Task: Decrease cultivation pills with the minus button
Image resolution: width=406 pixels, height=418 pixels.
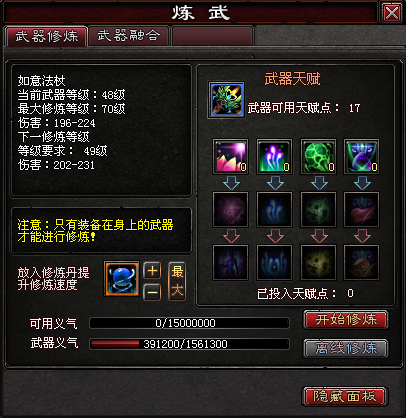Action: click(152, 292)
